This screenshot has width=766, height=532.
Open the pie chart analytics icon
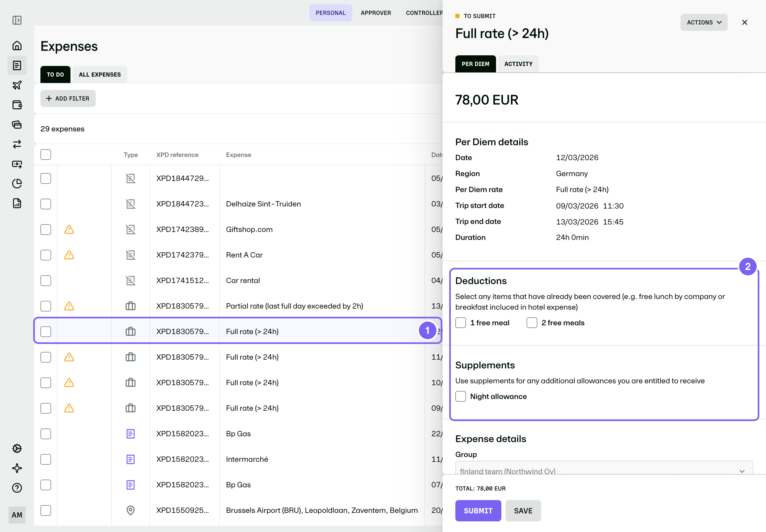point(17,184)
